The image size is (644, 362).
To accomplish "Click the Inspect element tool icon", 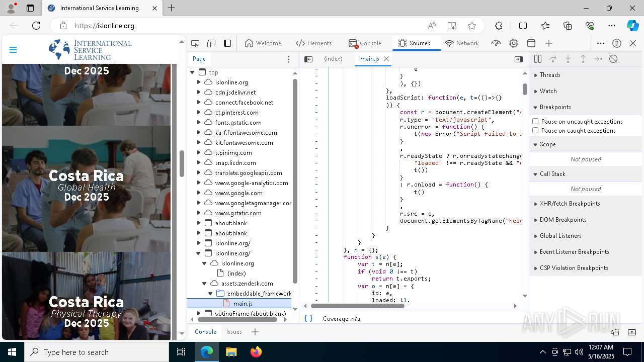I will 195,43.
